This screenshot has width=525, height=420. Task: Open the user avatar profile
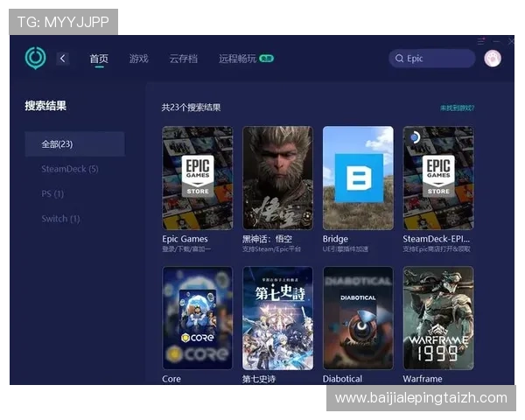click(x=492, y=59)
